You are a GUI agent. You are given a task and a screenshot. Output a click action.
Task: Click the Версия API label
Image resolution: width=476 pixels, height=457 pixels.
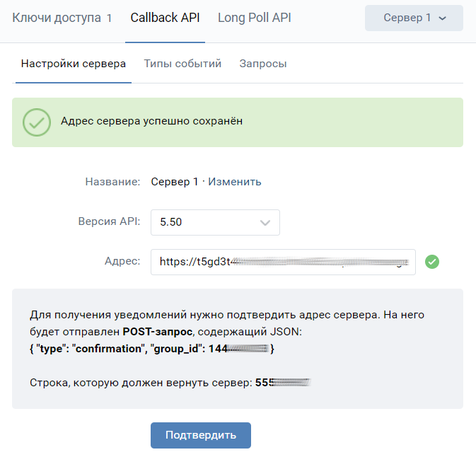click(x=109, y=222)
